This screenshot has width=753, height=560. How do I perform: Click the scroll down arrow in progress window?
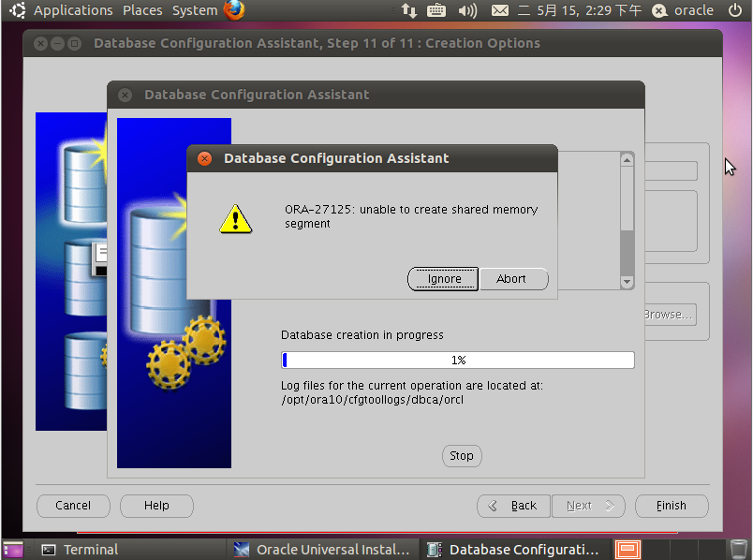(627, 283)
